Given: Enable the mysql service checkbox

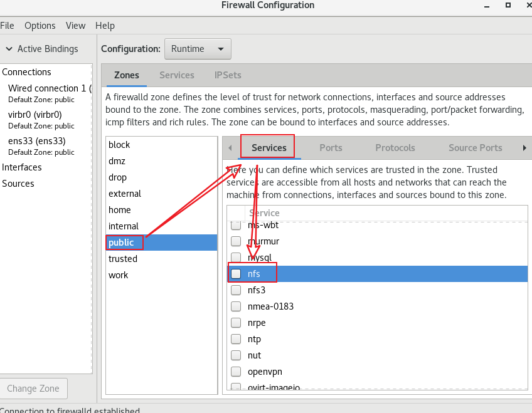Looking at the screenshot, I should click(x=236, y=258).
